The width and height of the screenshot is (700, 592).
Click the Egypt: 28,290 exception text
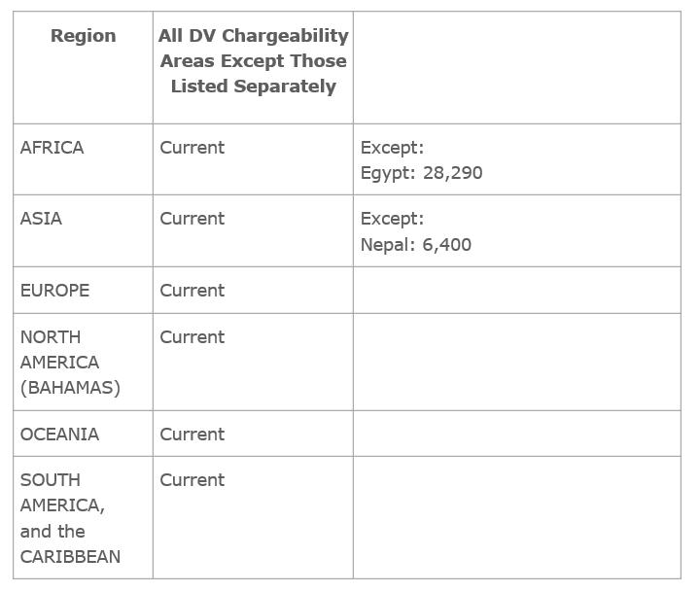click(x=421, y=173)
